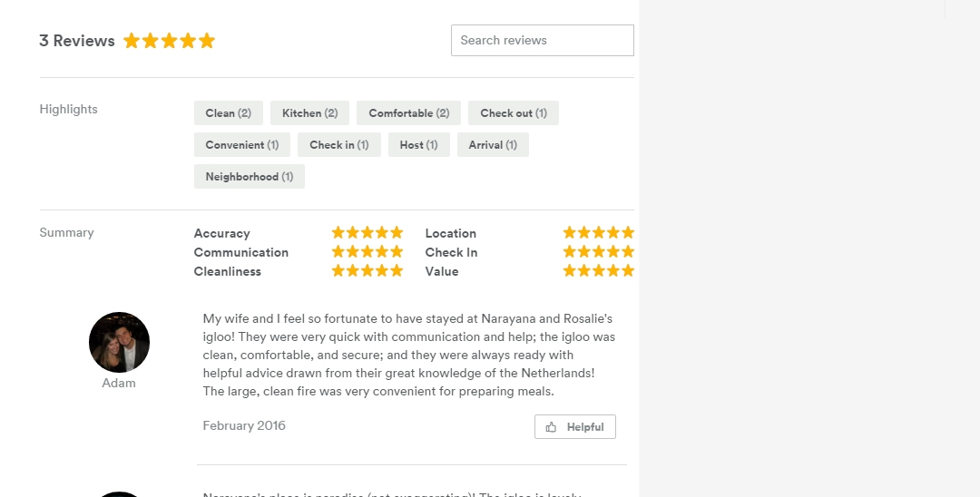Toggle the Check out (1) highlight tag
The width and height of the screenshot is (980, 497).
[513, 113]
